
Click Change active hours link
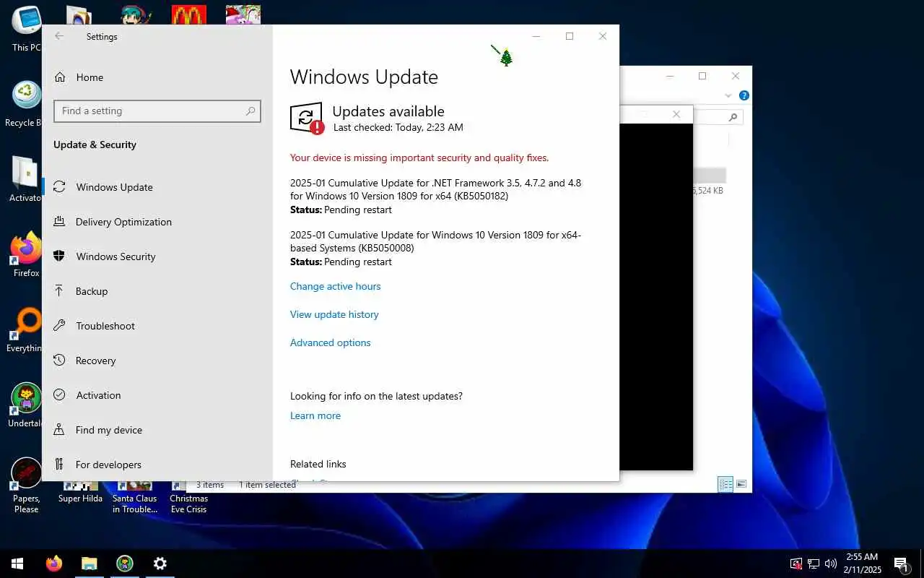(335, 286)
